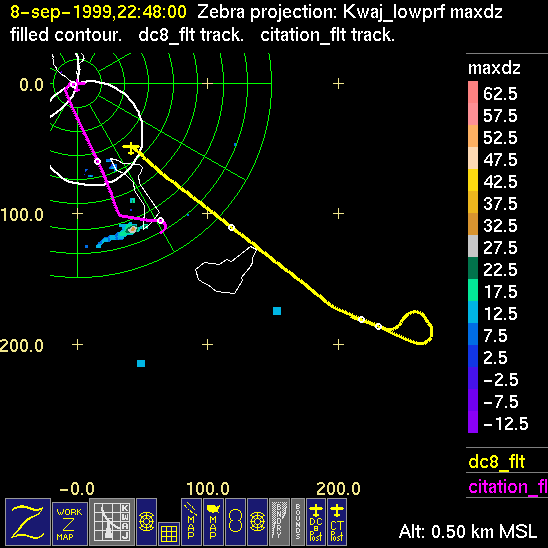This screenshot has width=548, height=548.
Task: Click the Alt: 0.50 km MSL altitude label
Action: (468, 531)
